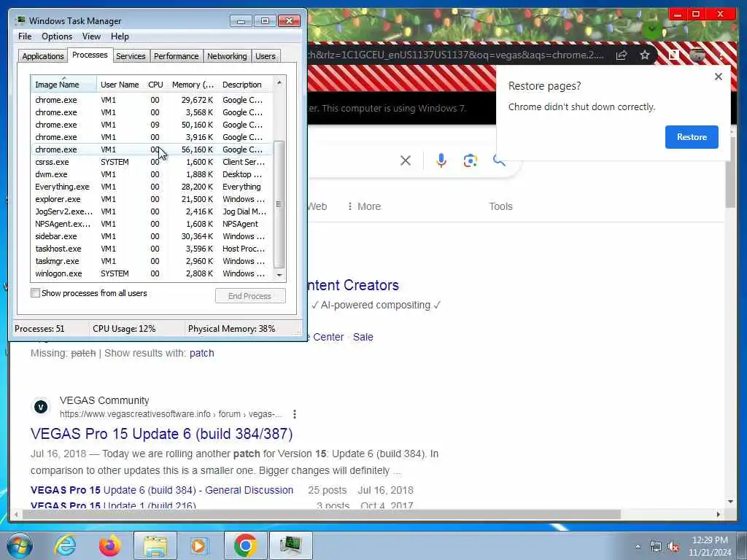This screenshot has height=560, width=747.
Task: Open the More search filters dropdown
Action: click(x=364, y=206)
